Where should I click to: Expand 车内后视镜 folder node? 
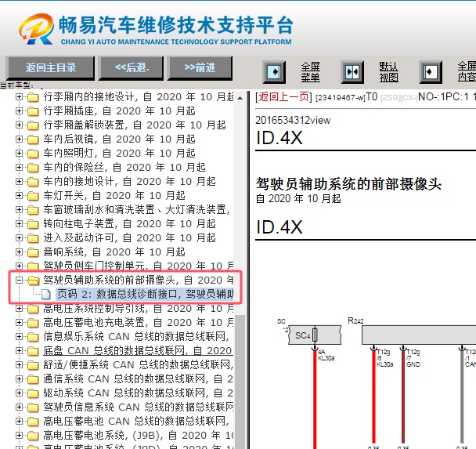pyautogui.click(x=19, y=139)
